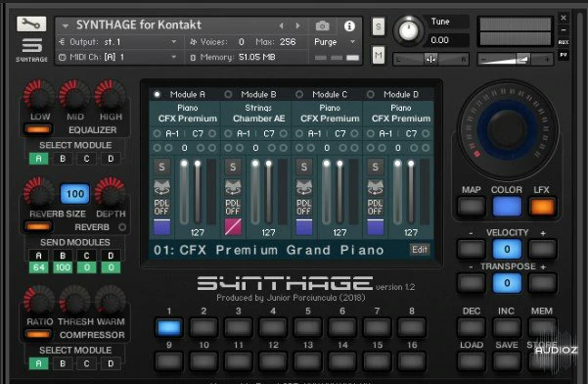Click the volume slider handle

[x=523, y=59]
